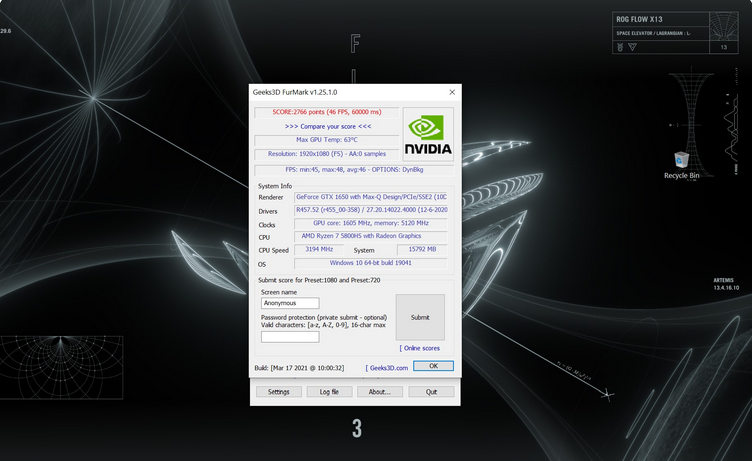Click the empty password protection field
This screenshot has width=752, height=461.
coord(290,337)
